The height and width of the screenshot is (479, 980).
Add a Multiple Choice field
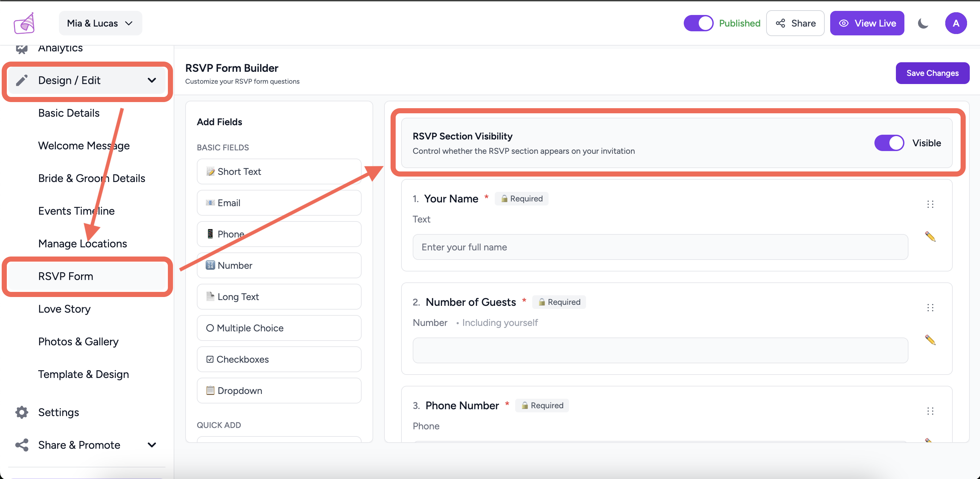tap(279, 328)
